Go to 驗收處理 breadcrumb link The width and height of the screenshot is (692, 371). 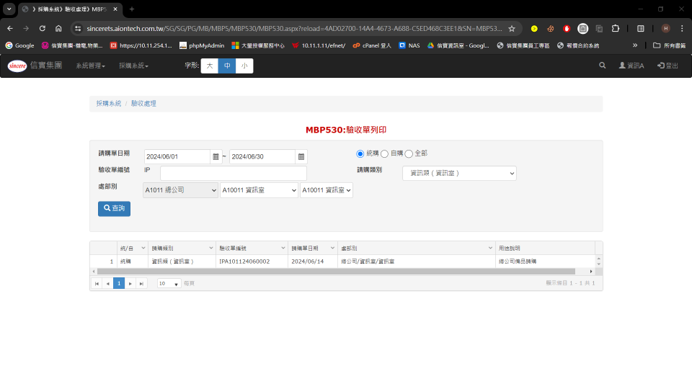(143, 103)
